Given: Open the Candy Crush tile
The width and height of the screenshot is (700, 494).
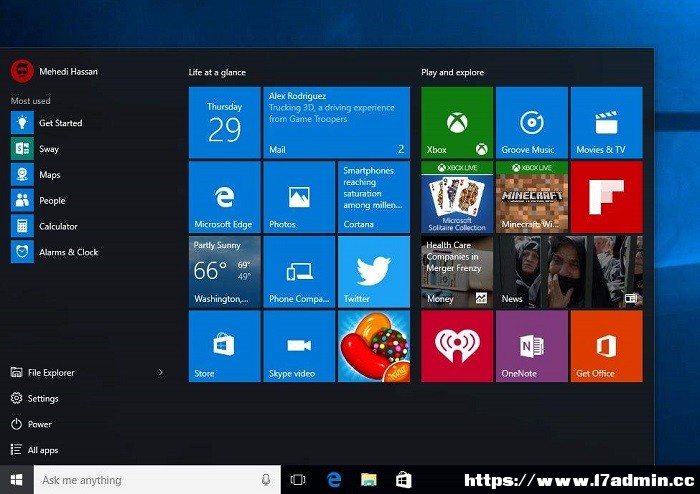Looking at the screenshot, I should pos(374,346).
